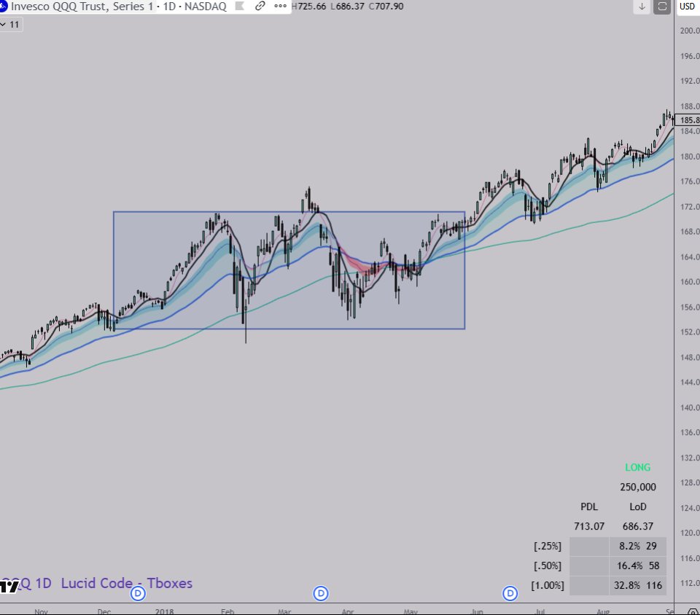
Task: Click the Aug label on time axis
Action: 603,611
